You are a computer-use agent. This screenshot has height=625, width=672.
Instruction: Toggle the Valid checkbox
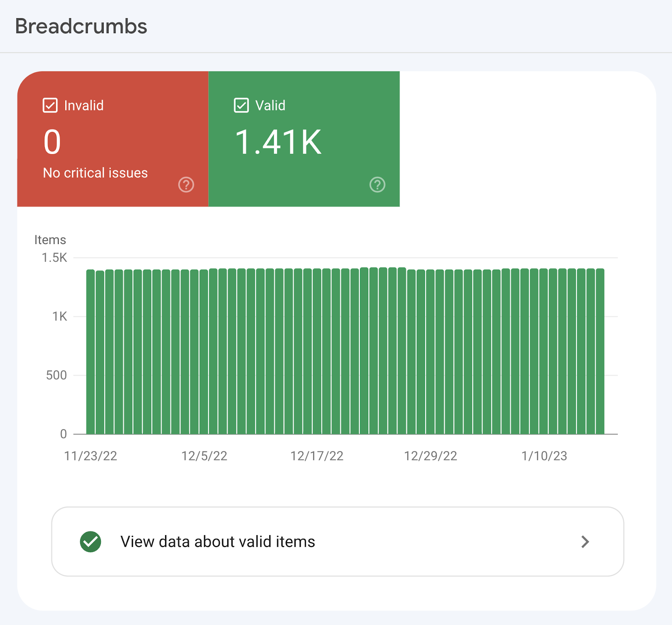tap(241, 105)
